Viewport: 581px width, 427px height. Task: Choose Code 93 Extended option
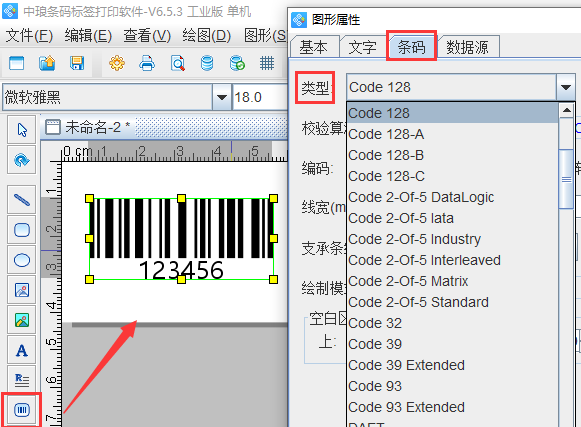[x=453, y=407]
